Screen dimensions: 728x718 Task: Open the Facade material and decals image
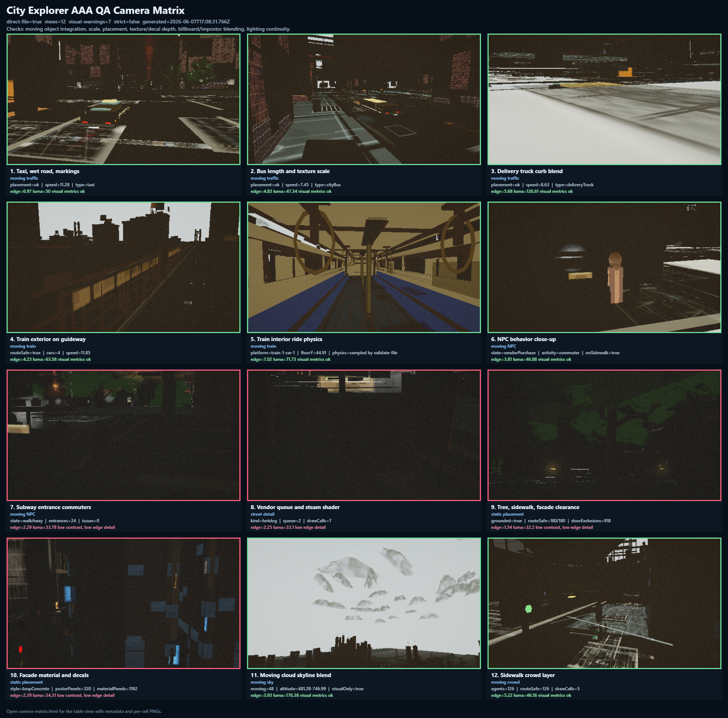click(123, 603)
